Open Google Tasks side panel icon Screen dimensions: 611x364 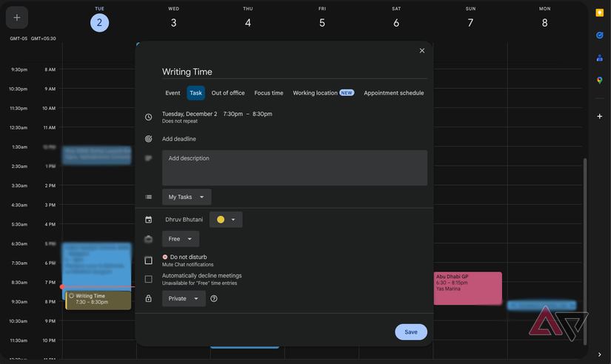click(x=599, y=35)
